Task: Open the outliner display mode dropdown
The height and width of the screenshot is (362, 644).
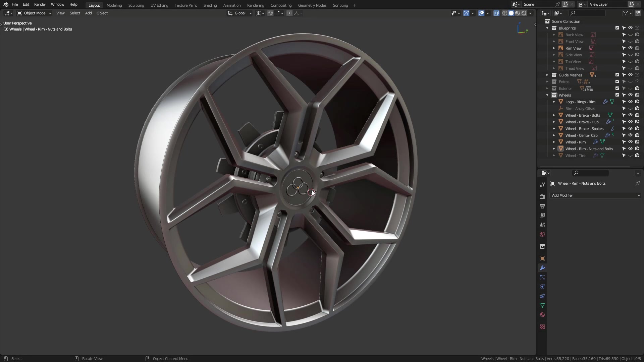Action: 546,13
